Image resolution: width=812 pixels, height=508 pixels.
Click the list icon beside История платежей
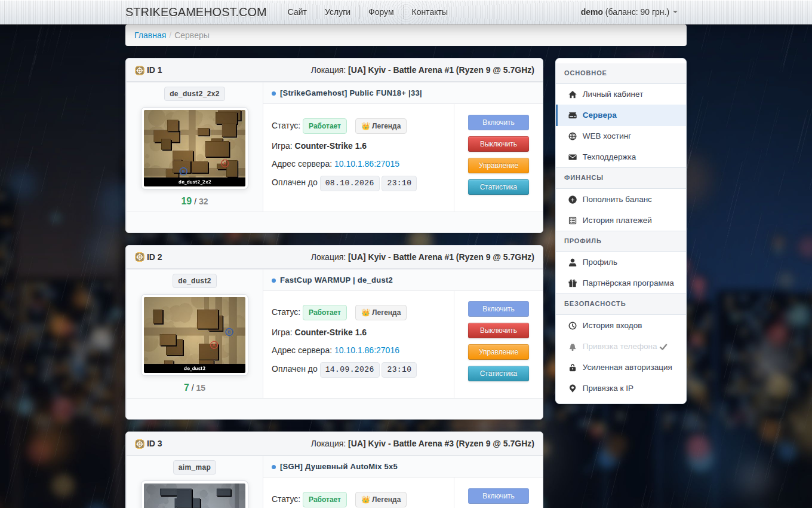coord(573,221)
